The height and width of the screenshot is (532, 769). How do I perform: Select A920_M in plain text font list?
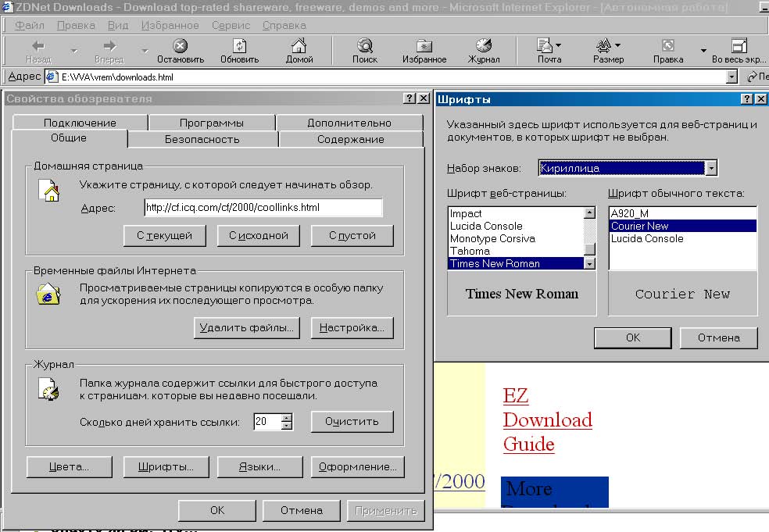pyautogui.click(x=683, y=213)
